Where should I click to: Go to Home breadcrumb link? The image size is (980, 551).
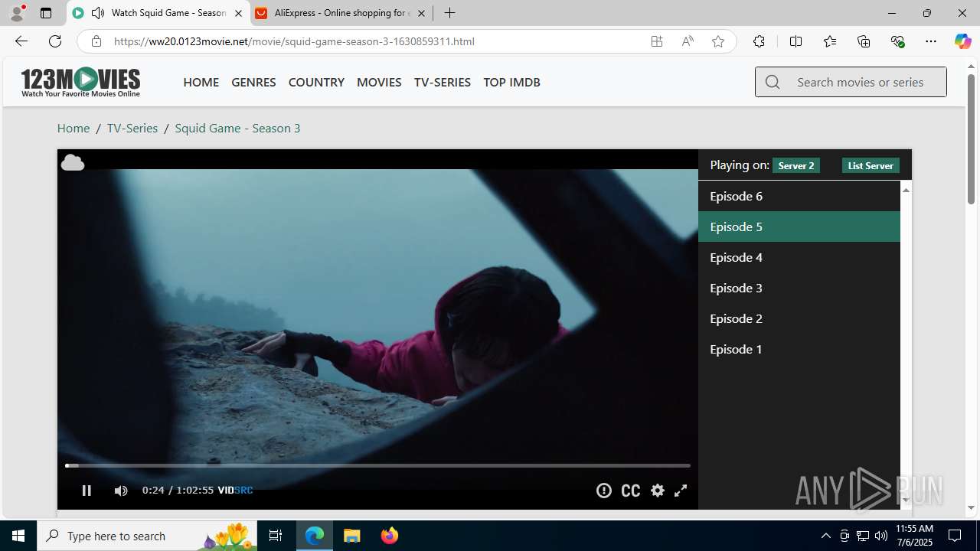(73, 128)
